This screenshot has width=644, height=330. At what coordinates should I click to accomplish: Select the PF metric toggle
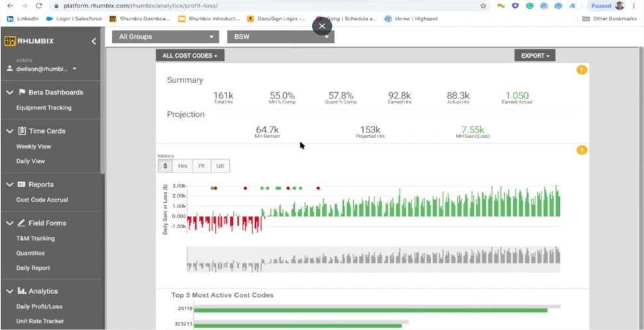[201, 166]
